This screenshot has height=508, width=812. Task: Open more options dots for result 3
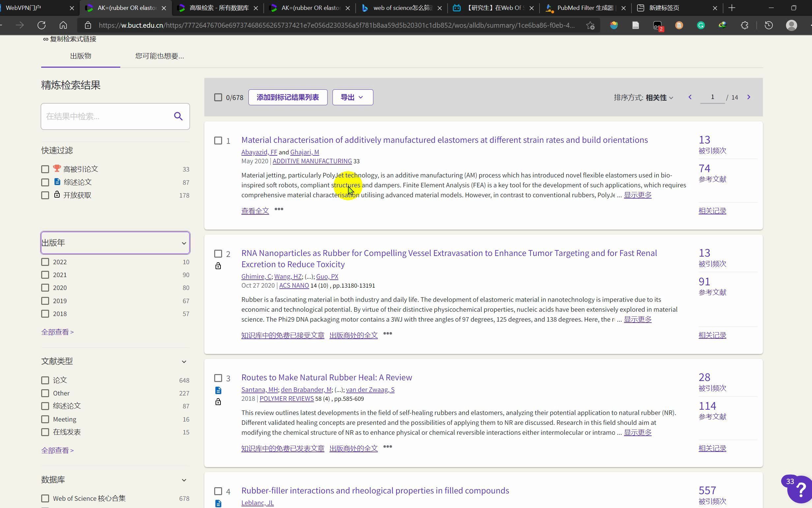[x=388, y=447]
